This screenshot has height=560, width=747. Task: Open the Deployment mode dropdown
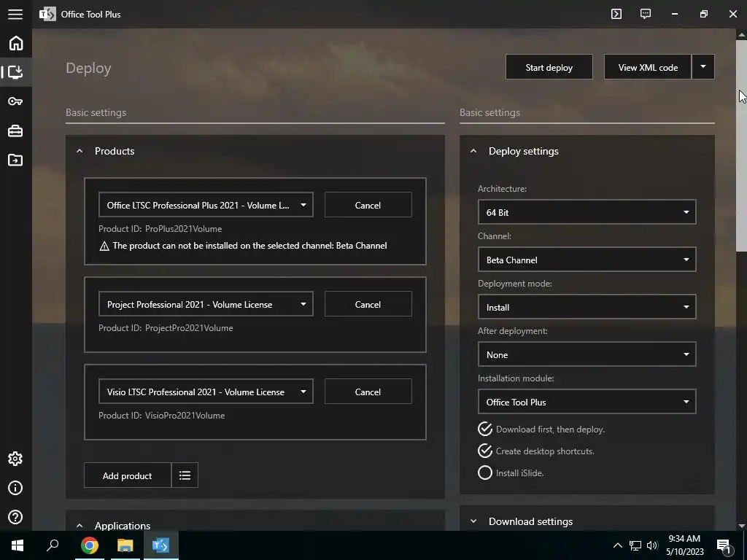pyautogui.click(x=587, y=307)
